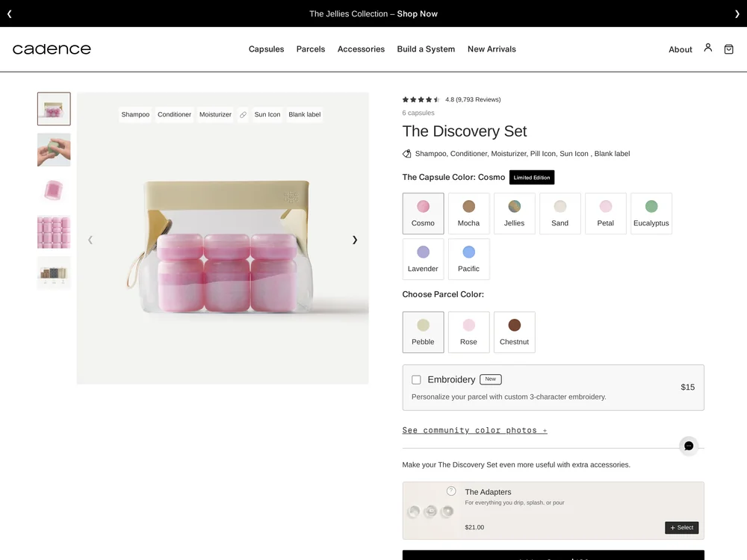Choose Sand capsule color
Screen dimensions: 747x560
pos(560,214)
